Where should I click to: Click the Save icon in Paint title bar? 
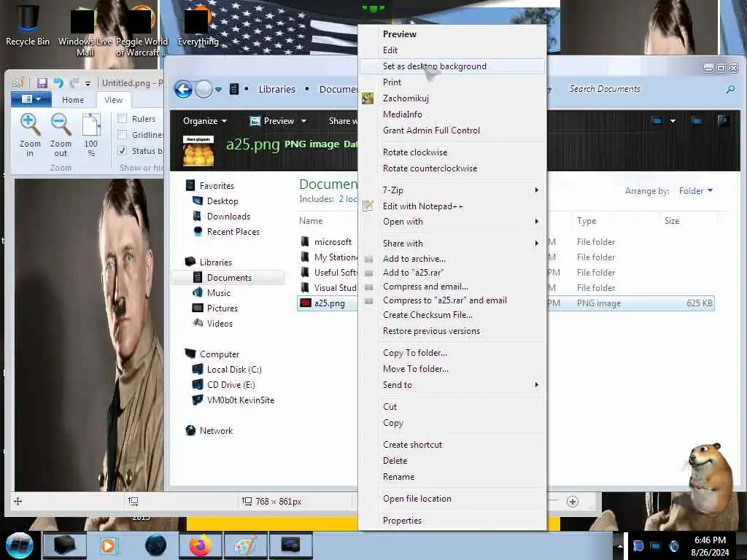[x=42, y=83]
